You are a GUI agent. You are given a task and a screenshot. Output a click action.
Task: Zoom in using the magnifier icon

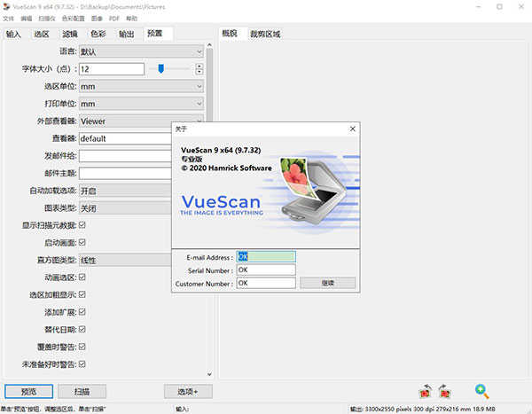482,391
